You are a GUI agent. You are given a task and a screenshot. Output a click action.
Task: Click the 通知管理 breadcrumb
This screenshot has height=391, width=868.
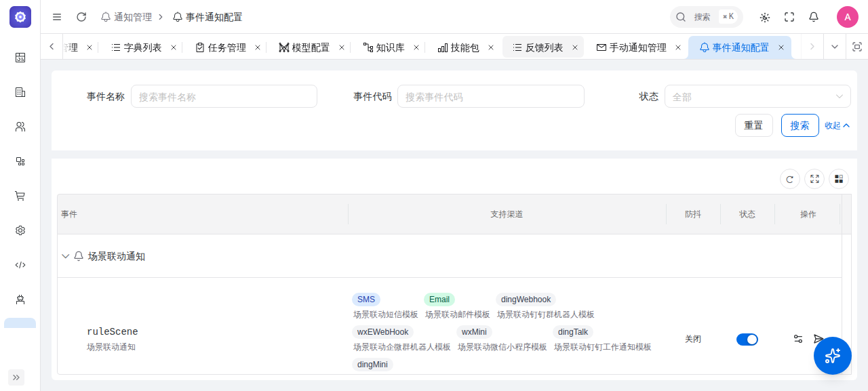[x=126, y=17]
